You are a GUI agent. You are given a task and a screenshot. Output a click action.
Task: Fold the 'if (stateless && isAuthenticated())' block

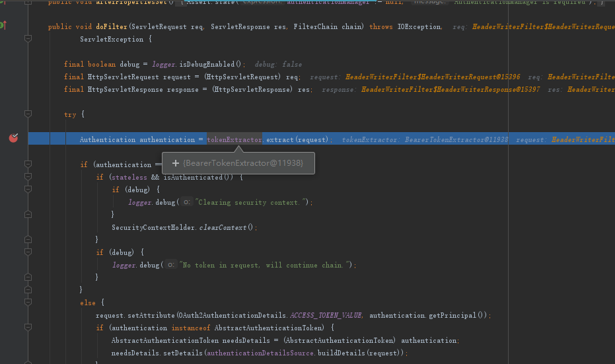click(x=28, y=176)
